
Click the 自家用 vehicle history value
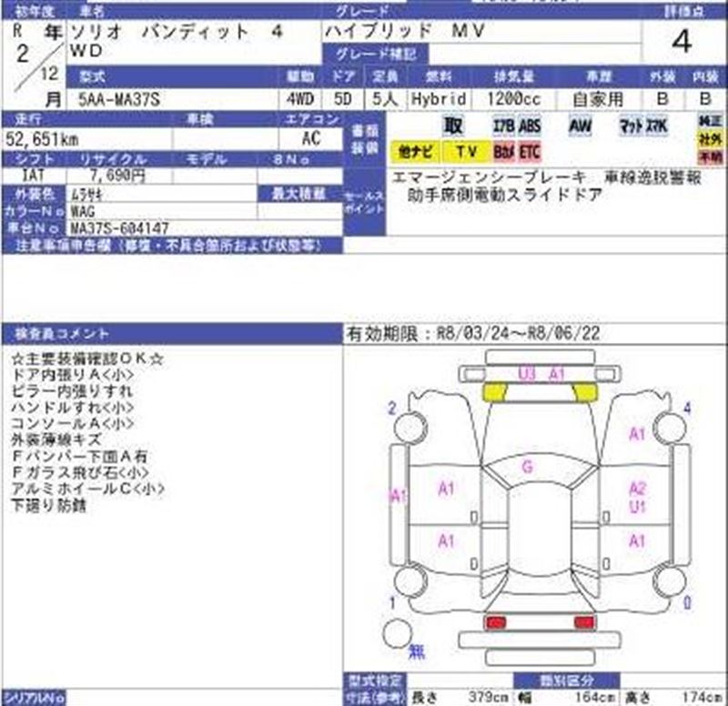[598, 99]
